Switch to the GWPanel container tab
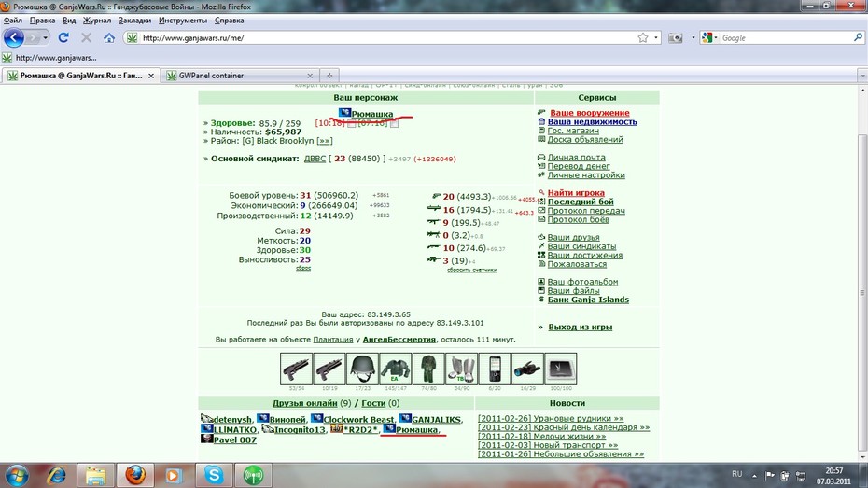This screenshot has height=488, width=868. (240, 76)
